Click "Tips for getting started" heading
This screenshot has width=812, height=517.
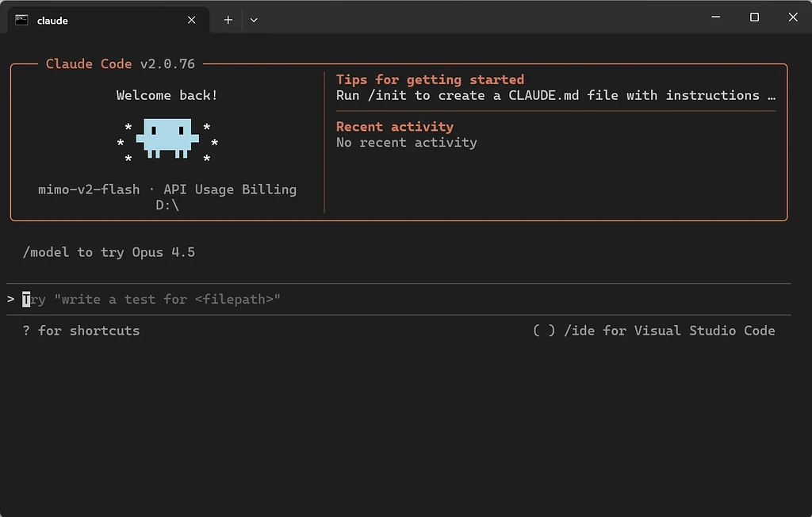(430, 80)
